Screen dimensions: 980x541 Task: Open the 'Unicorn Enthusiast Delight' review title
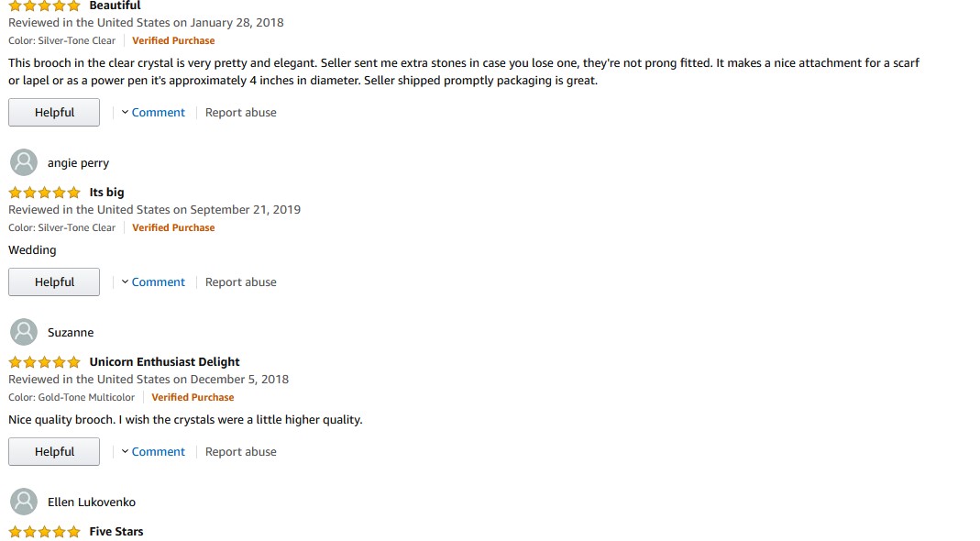click(164, 362)
